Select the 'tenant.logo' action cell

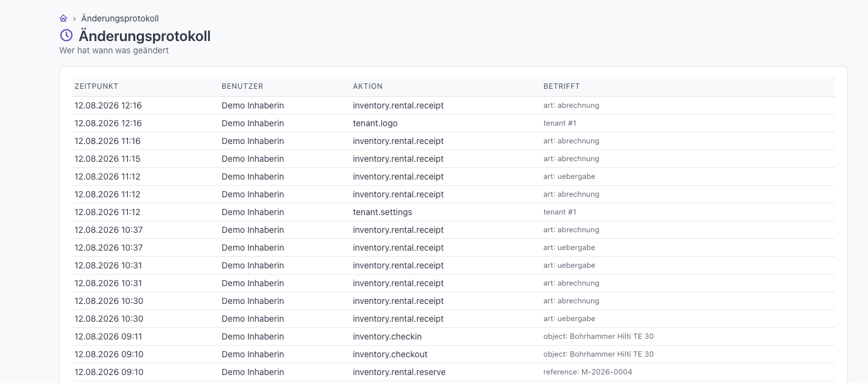pos(375,123)
